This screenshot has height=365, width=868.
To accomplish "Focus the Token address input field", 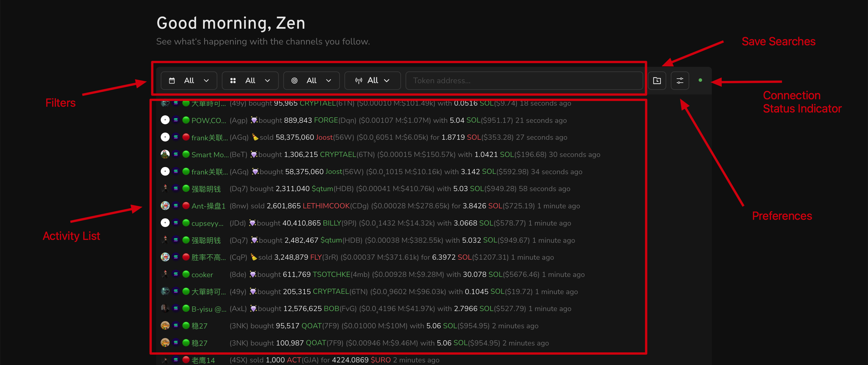I will (524, 80).
